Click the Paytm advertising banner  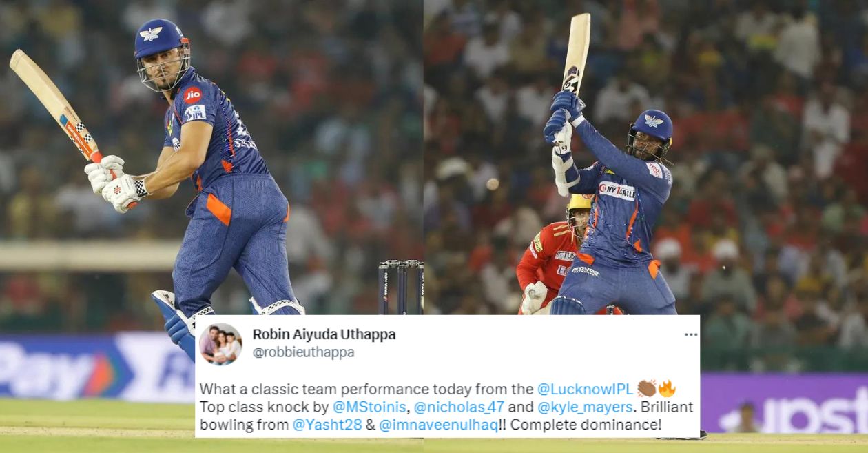[x=96, y=368]
